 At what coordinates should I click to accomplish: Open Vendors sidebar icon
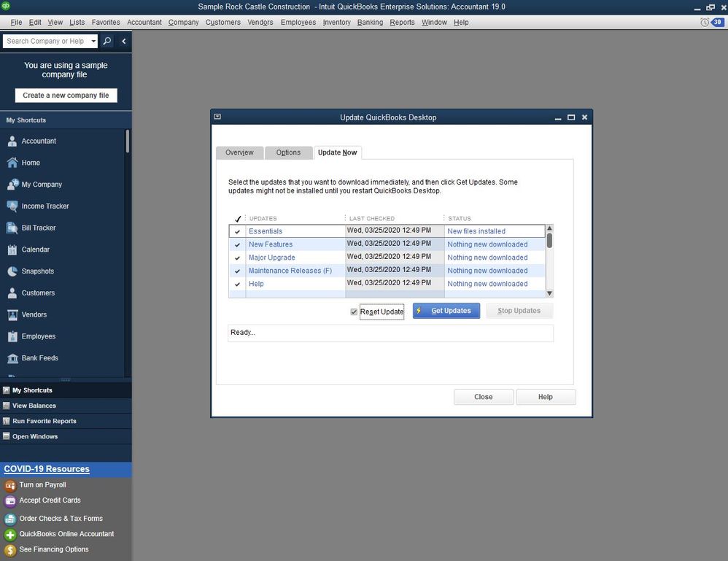coord(12,315)
